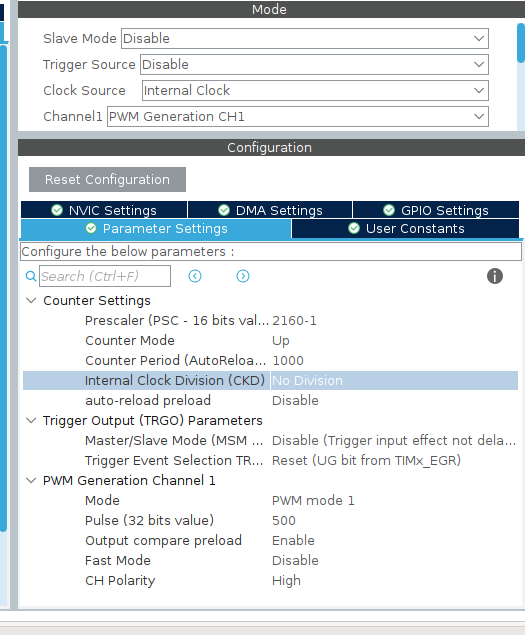Collapse the Counter Settings group
Viewport: 525px width, 635px height.
point(31,300)
